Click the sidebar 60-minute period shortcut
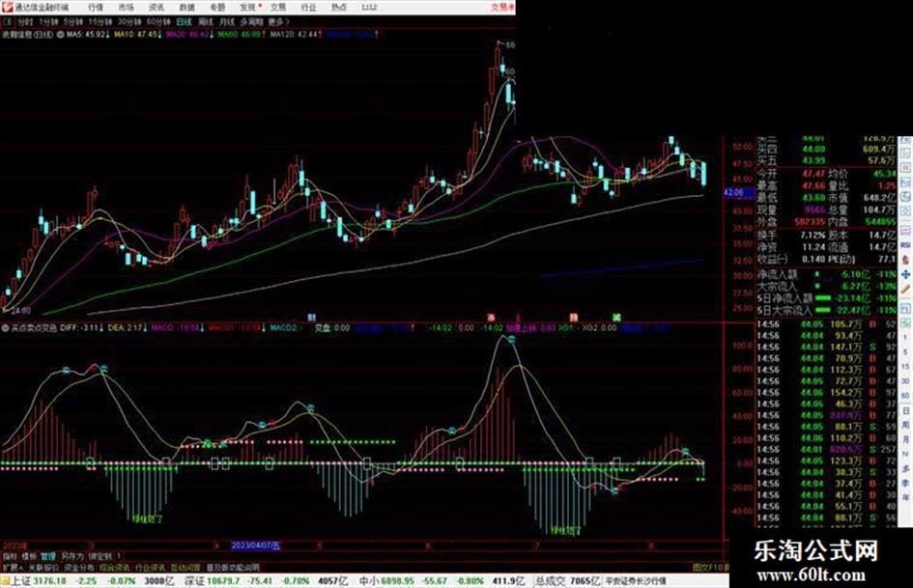Image resolution: width=913 pixels, height=588 pixels. click(x=905, y=396)
